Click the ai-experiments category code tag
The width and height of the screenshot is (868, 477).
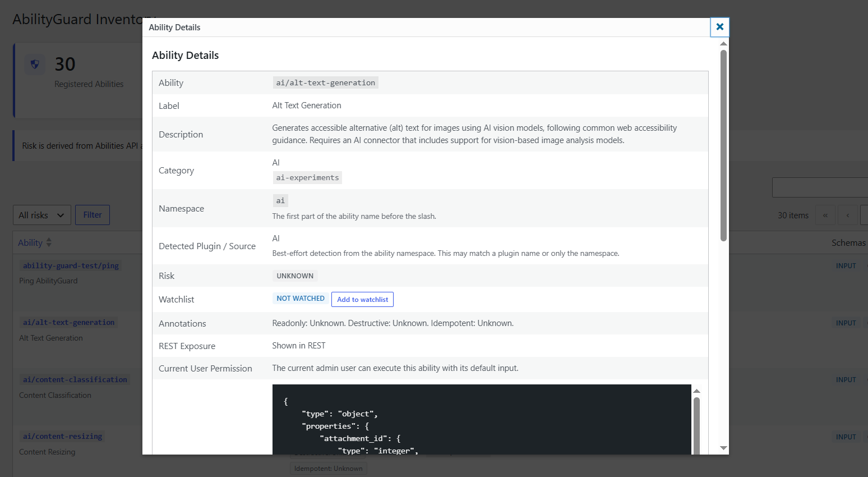[307, 177]
